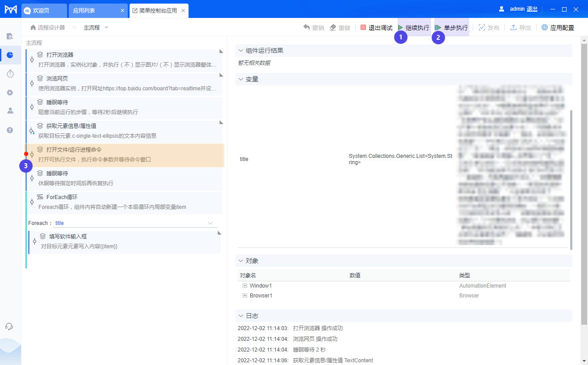
Task: Click the layers icon of 打开文件/运行进程命令 step
Action: (40, 149)
